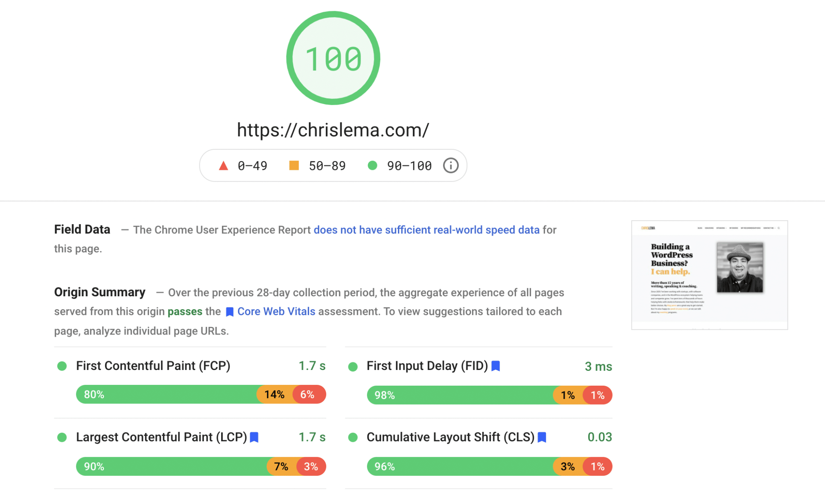The height and width of the screenshot is (504, 825).
Task: Click the 100 performance score gauge
Action: 333,58
